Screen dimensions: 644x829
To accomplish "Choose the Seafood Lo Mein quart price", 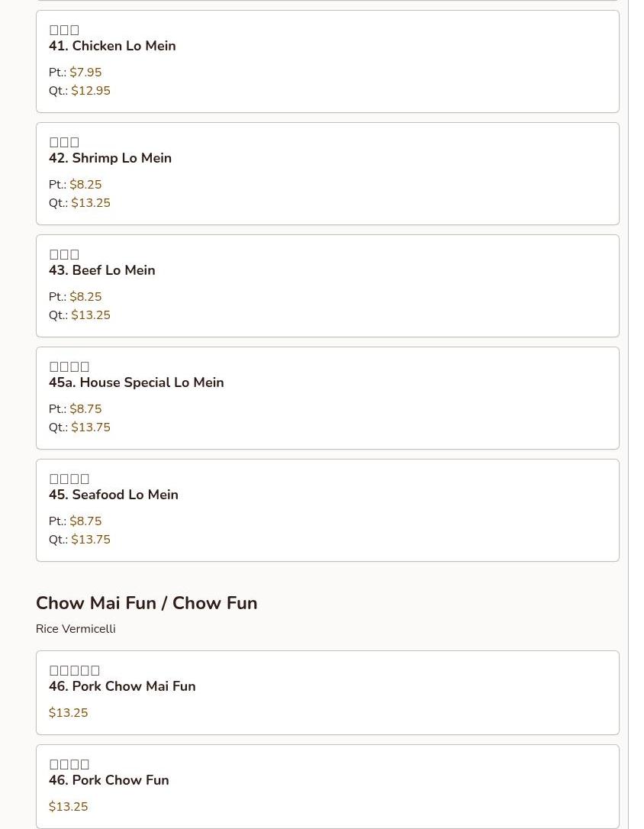I will tap(91, 540).
